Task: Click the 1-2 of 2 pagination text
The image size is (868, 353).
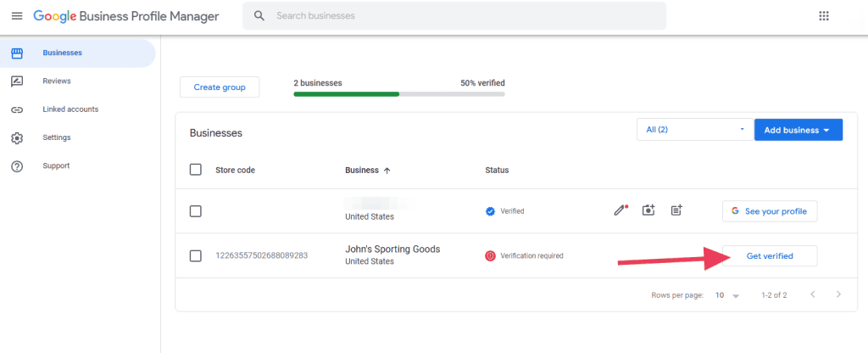Action: [x=775, y=295]
